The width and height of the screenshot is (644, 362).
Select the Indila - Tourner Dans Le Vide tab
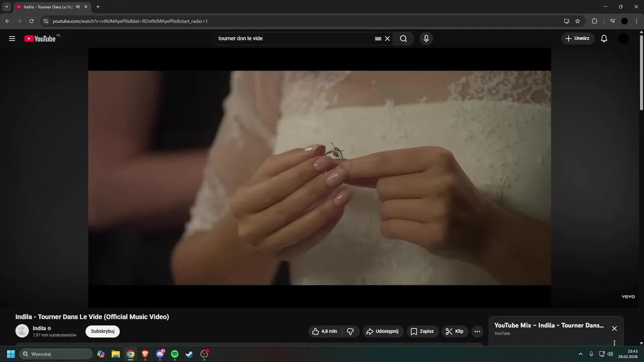(48, 7)
